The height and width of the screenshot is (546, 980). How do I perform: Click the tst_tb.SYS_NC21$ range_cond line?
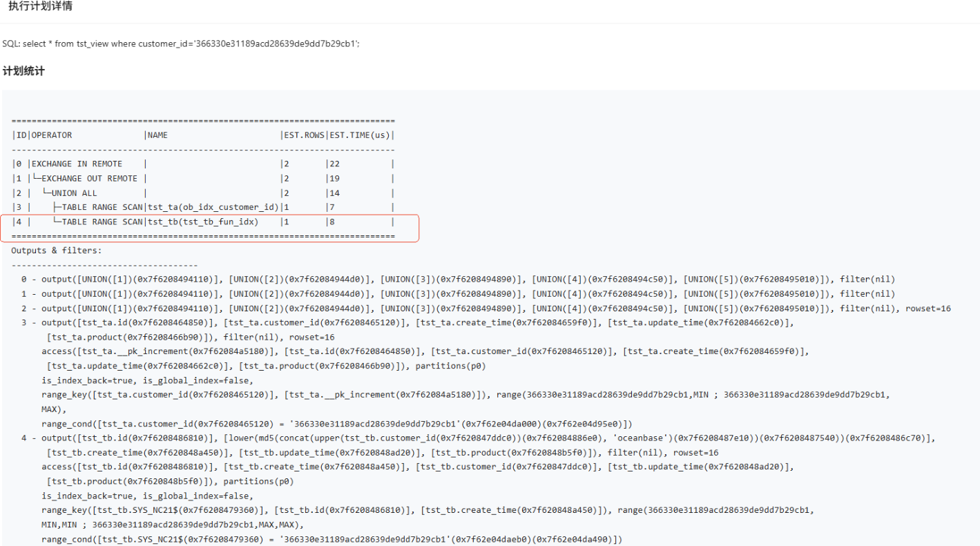click(332, 539)
